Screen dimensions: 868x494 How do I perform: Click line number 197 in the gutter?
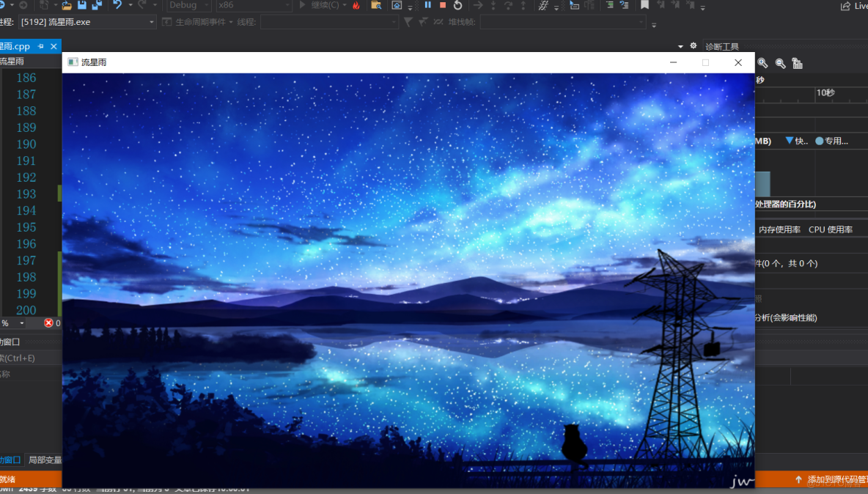(x=26, y=260)
